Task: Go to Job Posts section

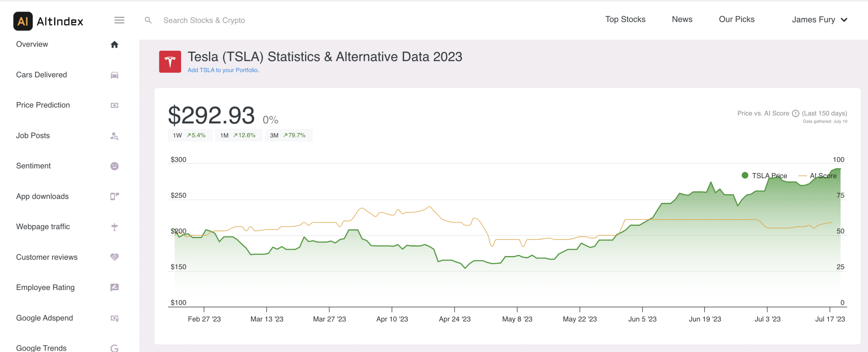Action: pos(33,135)
